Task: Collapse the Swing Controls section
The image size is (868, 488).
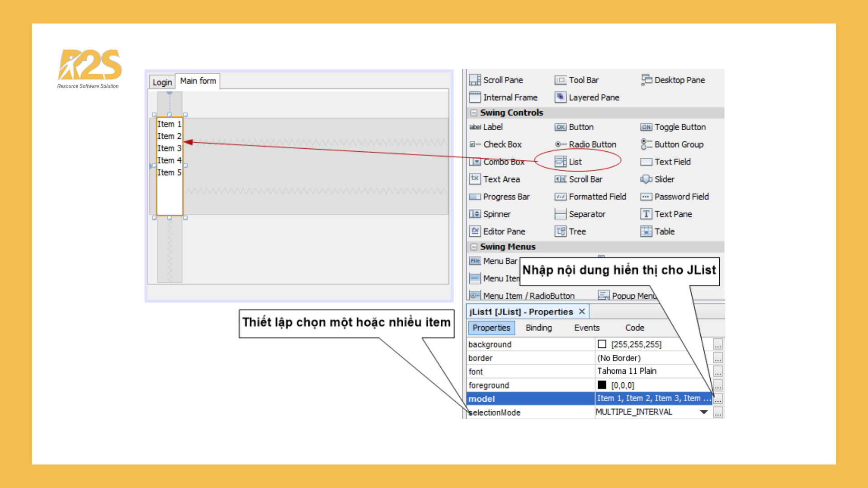Action: [474, 113]
